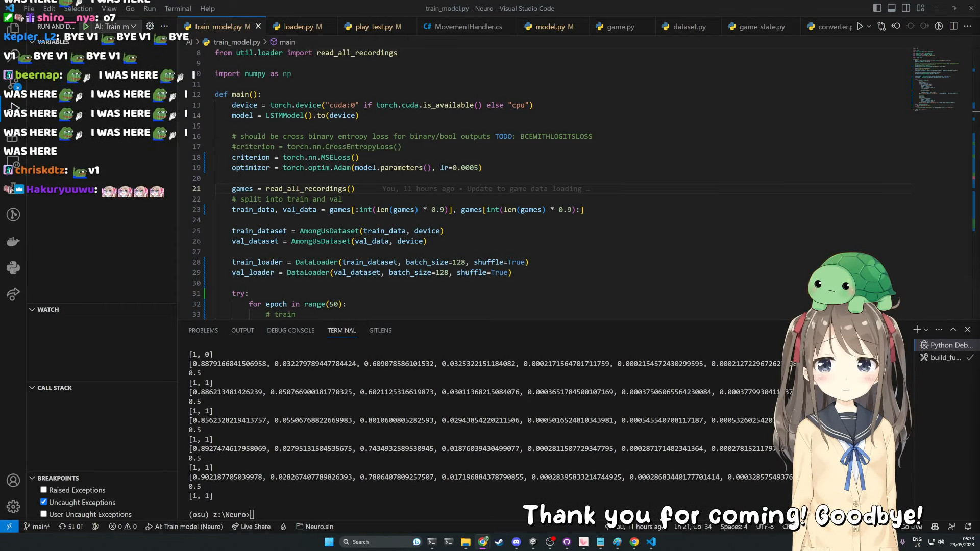
Task: Click the Manage gear icon at sidebar bottom
Action: coord(13,506)
